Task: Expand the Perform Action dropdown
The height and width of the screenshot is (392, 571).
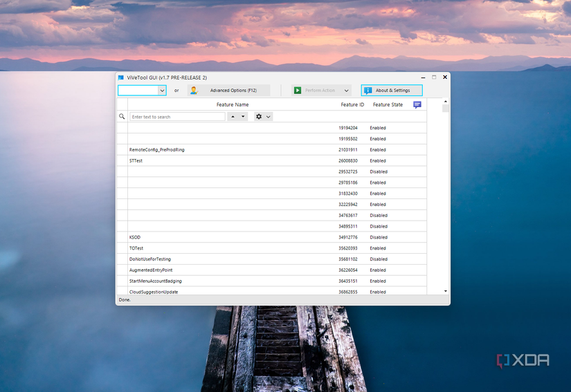Action: (x=346, y=91)
